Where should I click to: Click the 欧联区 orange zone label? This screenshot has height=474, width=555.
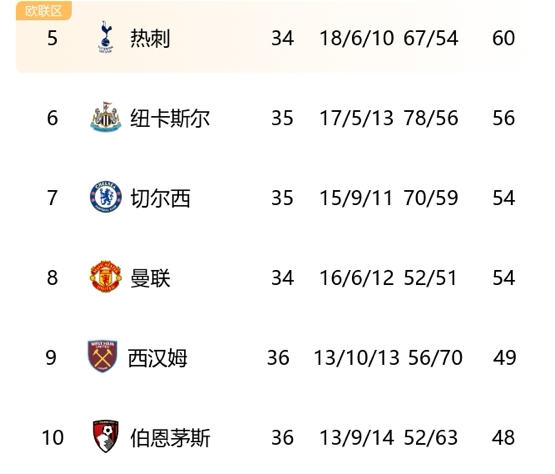point(44,11)
